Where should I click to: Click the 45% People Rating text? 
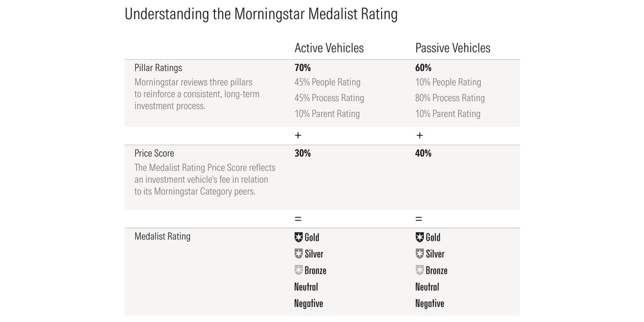coord(327,82)
